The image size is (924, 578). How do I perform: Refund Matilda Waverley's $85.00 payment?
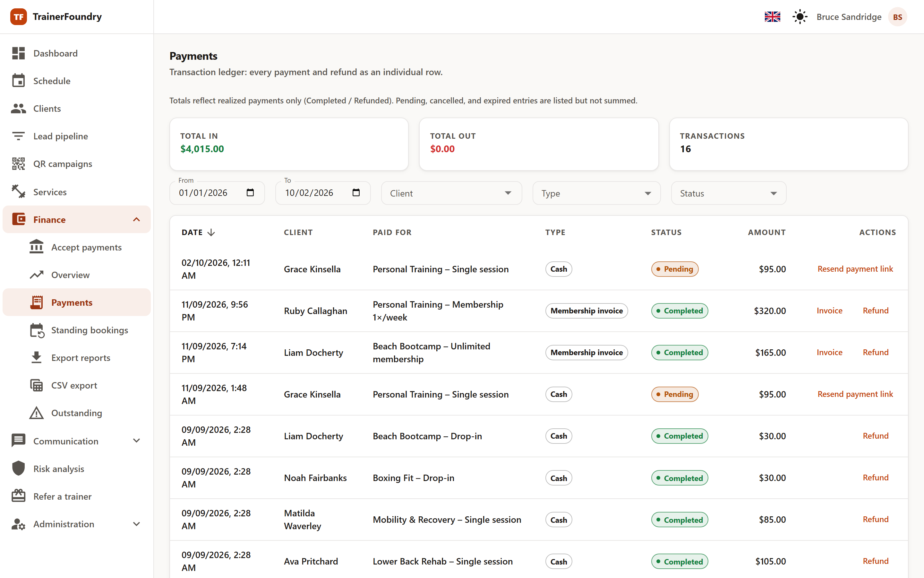[x=875, y=519]
